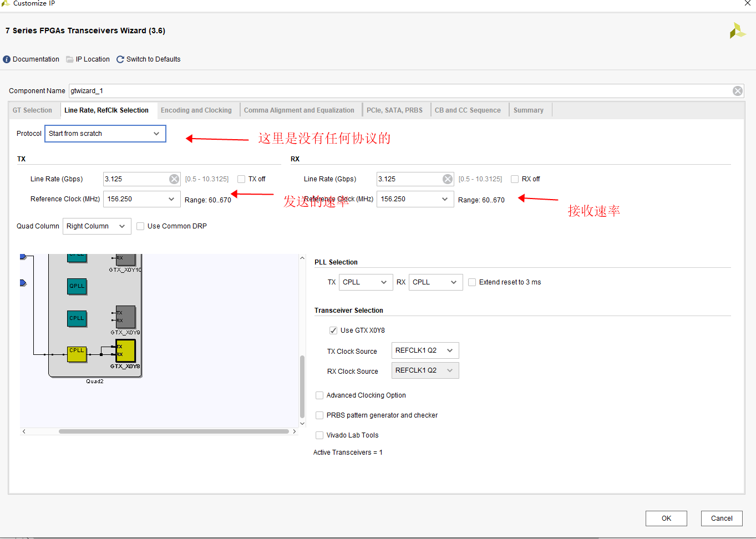
Task: Click Switch to Defaults
Action: click(x=153, y=59)
